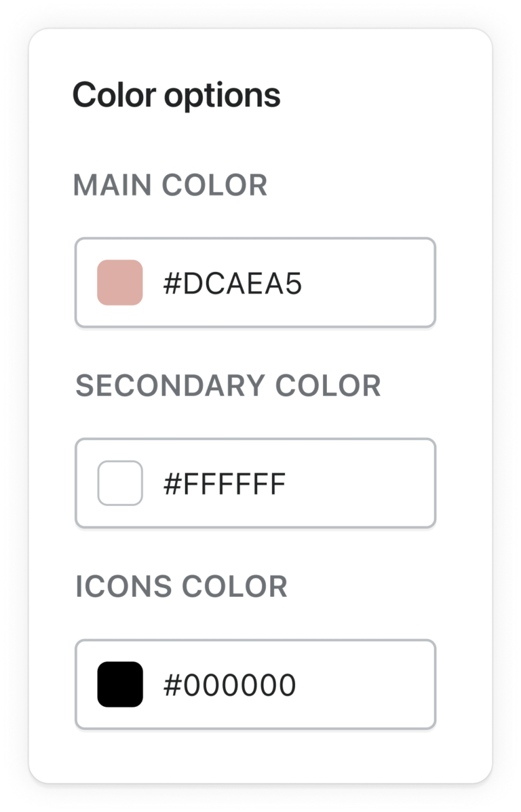521x812 pixels.
Task: Select the "Color options" heading
Action: click(x=176, y=95)
